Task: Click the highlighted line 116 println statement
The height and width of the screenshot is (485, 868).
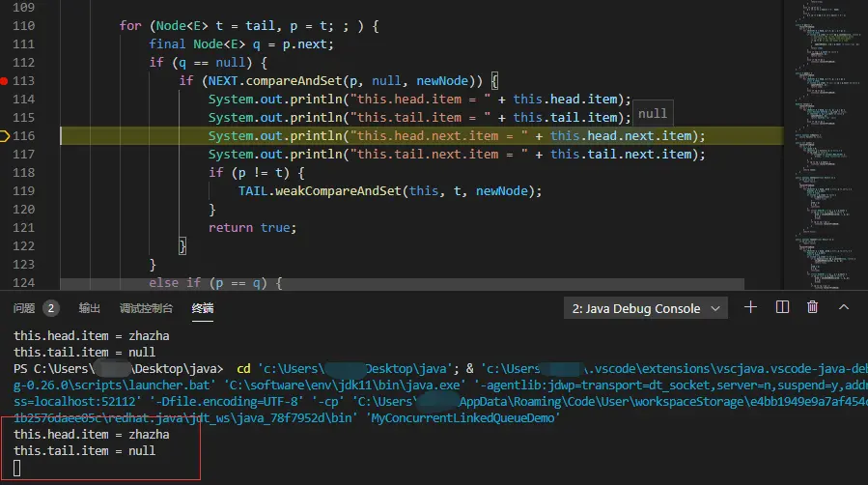Action: (x=457, y=136)
